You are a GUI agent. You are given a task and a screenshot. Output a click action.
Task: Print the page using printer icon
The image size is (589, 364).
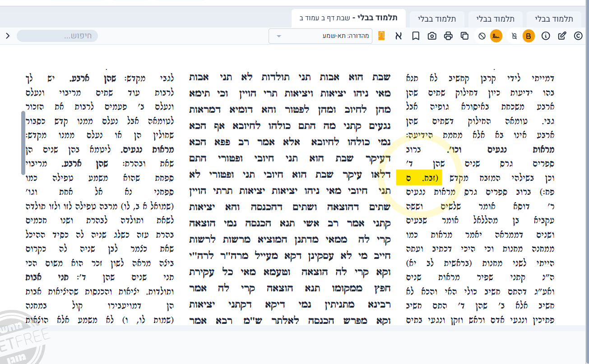448,36
